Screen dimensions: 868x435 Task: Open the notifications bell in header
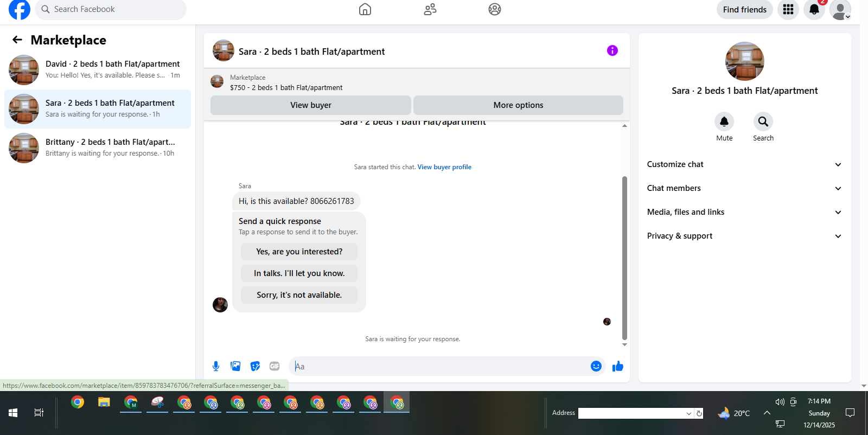tap(814, 9)
